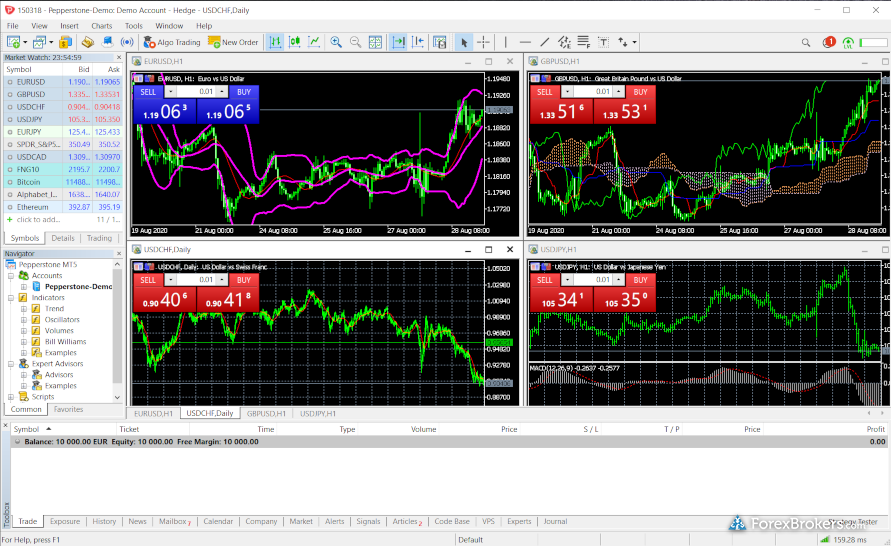Open the Details tab in Market Watch
Screen dimensions: 891x546
point(63,238)
